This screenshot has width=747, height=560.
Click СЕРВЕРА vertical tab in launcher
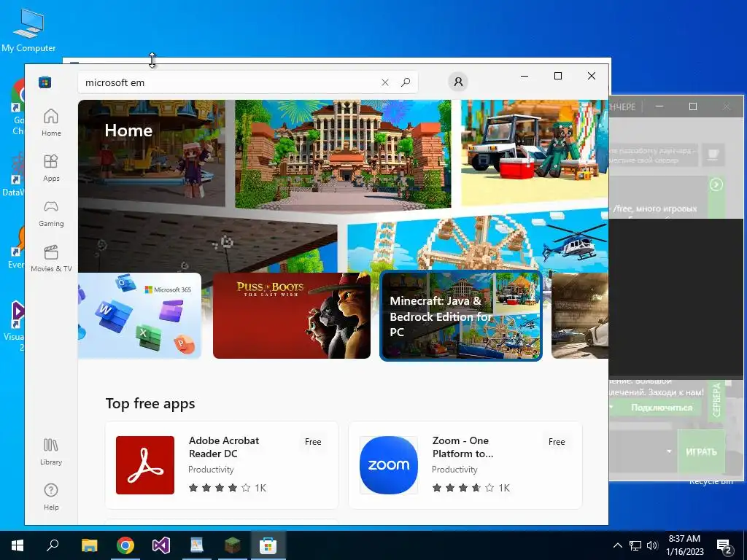(x=716, y=400)
